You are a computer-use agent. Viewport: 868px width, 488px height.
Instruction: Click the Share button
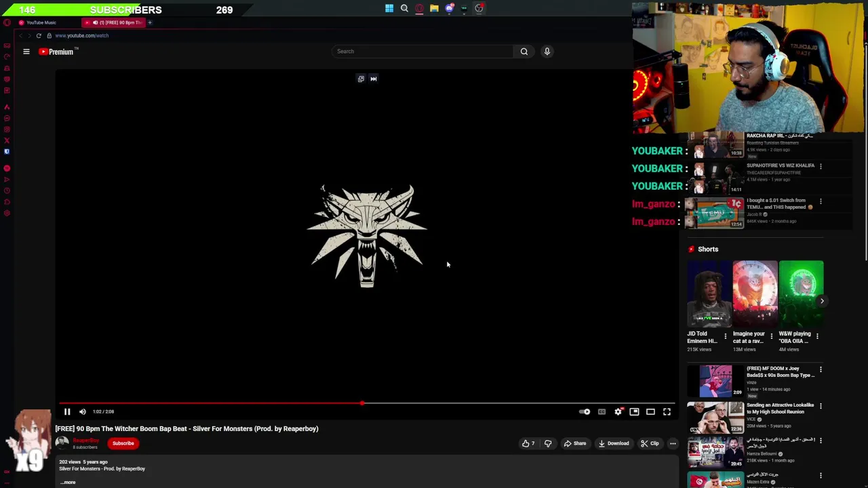pos(575,443)
